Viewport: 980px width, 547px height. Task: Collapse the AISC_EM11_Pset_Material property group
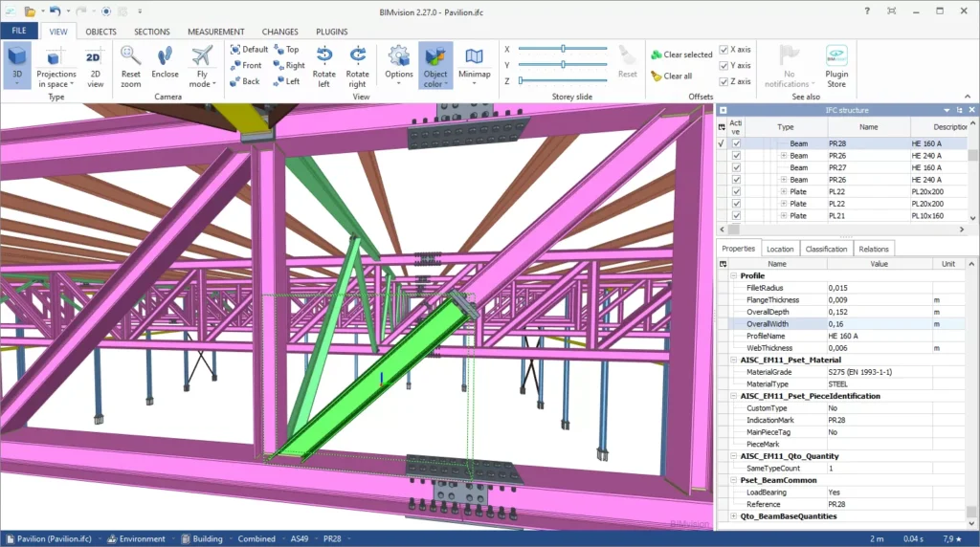coord(733,360)
